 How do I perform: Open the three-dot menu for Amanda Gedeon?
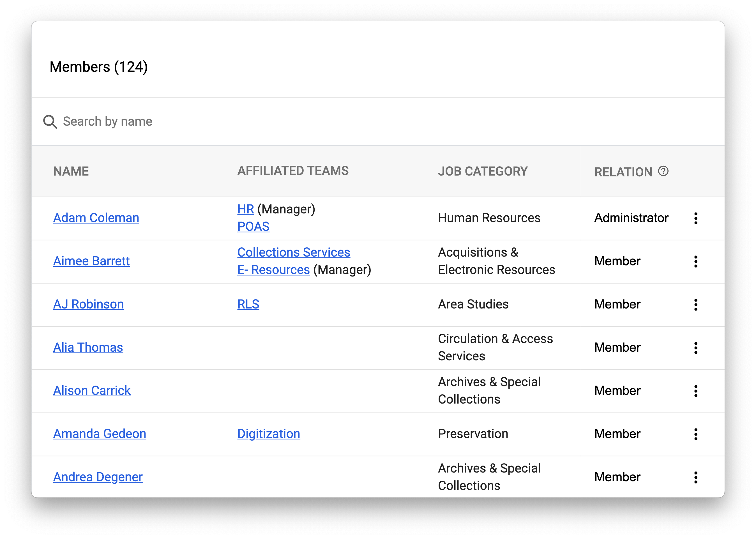pyautogui.click(x=696, y=434)
